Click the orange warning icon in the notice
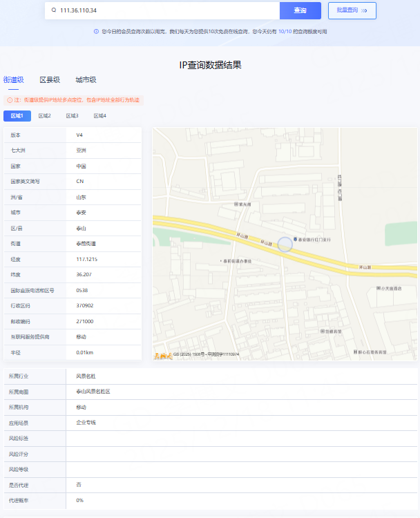This screenshot has width=420, height=518. pyautogui.click(x=10, y=100)
